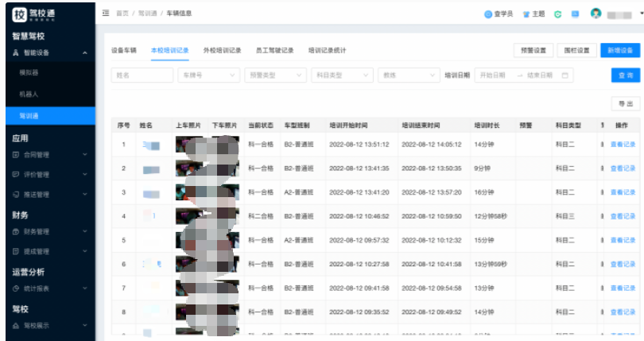Image resolution: width=644 pixels, height=341 pixels.
Task: Click the calendar icon in date range
Action: coord(565,75)
